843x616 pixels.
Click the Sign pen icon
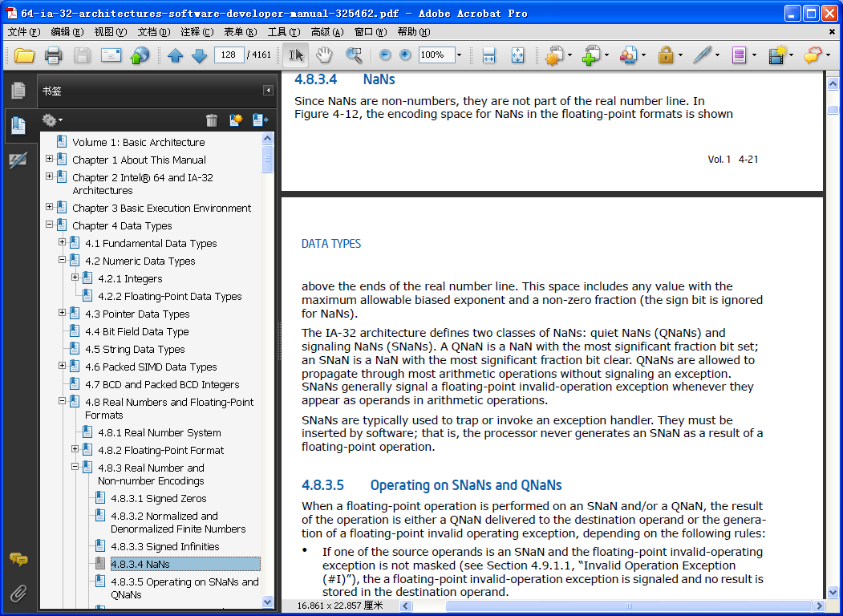point(702,55)
